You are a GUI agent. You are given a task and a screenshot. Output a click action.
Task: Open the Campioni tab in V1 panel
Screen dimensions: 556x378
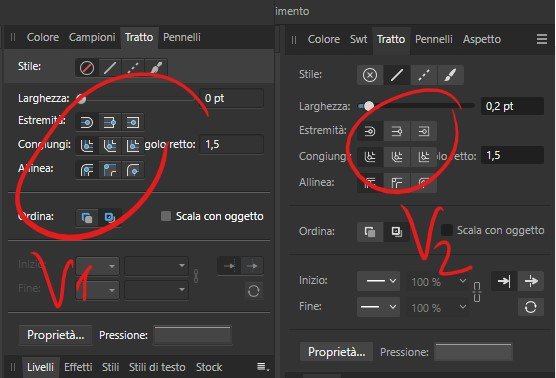[x=92, y=37]
